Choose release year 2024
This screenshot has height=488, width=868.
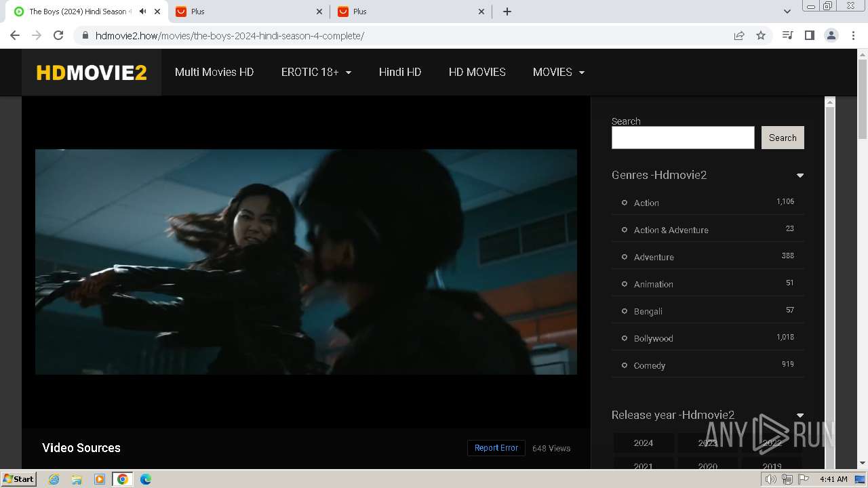(x=644, y=443)
